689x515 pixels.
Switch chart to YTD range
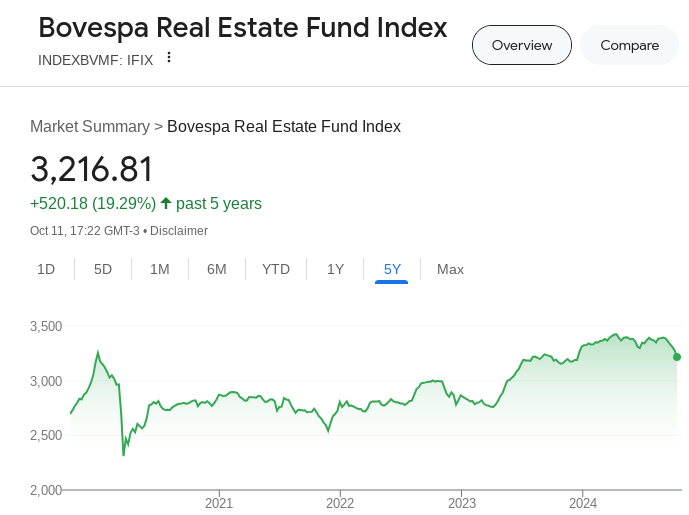point(276,269)
